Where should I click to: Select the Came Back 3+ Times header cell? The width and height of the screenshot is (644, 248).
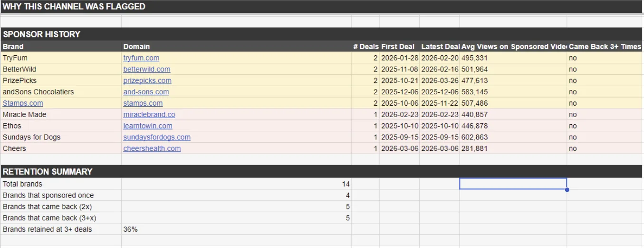[605, 47]
